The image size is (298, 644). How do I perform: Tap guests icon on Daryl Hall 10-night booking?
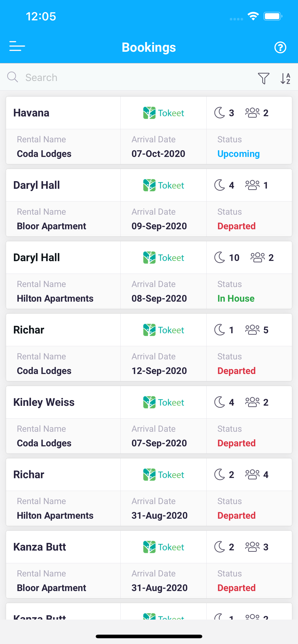tap(257, 258)
